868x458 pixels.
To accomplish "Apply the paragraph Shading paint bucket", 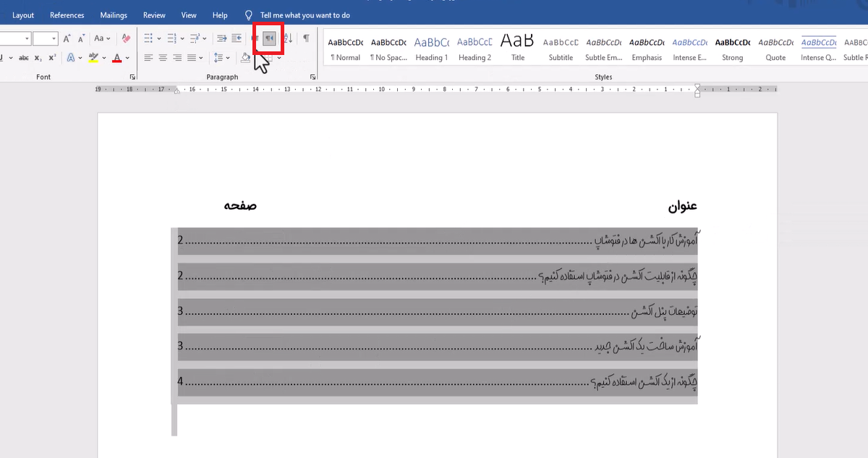I will [x=245, y=58].
